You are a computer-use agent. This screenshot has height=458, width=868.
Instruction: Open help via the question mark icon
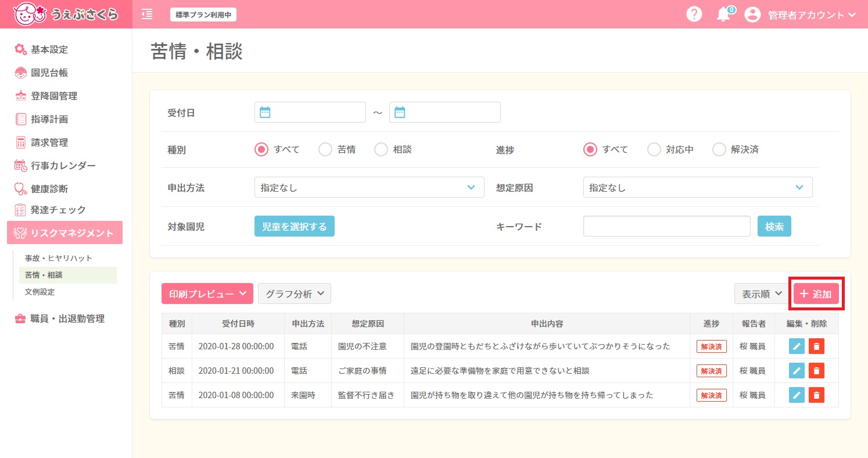point(694,14)
